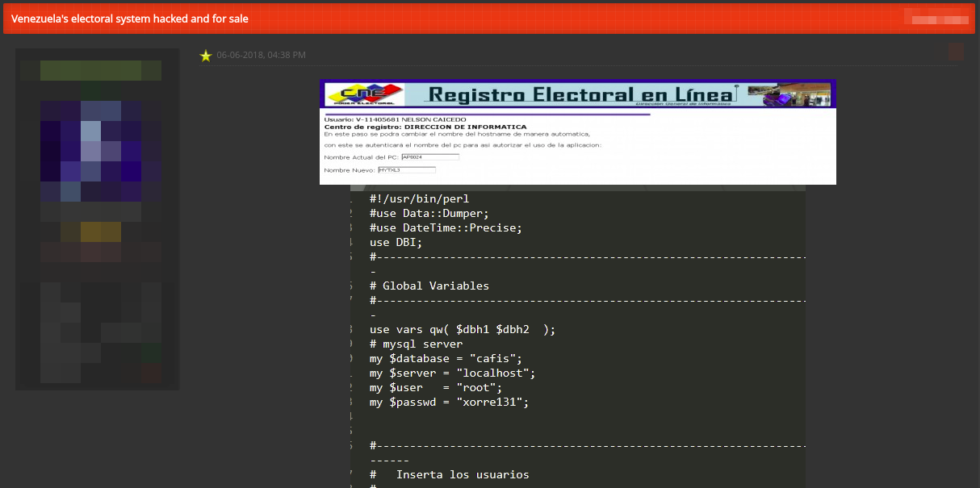Click the line 'use DBI;'

[396, 242]
